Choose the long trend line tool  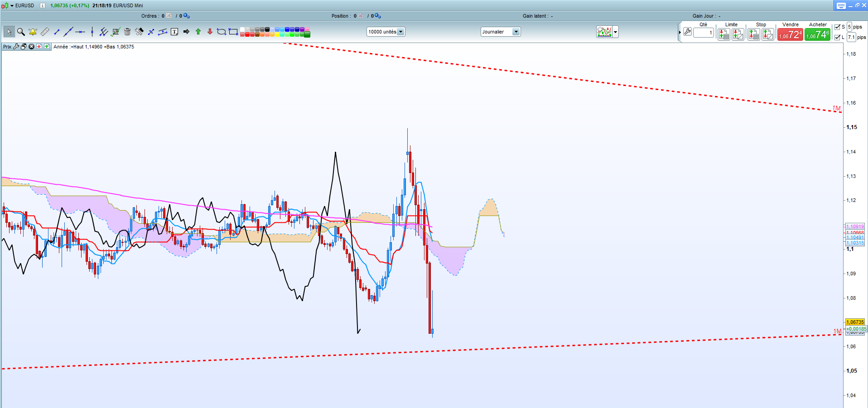[68, 32]
